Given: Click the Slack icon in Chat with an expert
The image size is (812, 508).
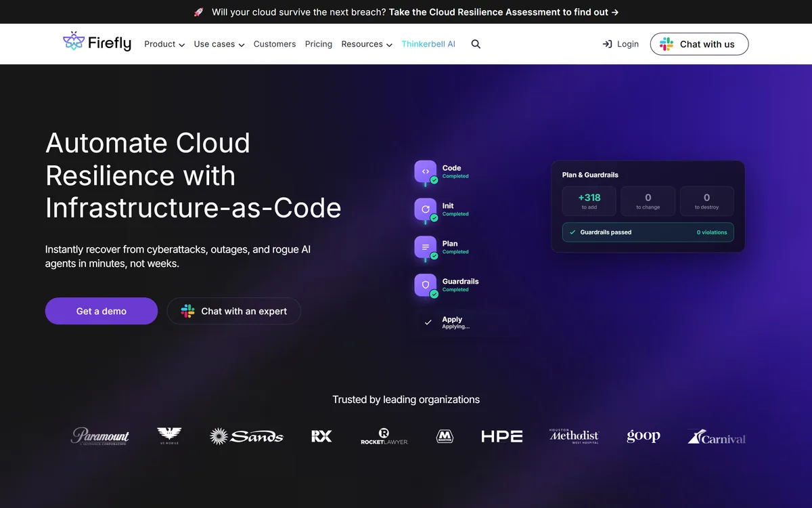Looking at the screenshot, I should click(x=188, y=311).
